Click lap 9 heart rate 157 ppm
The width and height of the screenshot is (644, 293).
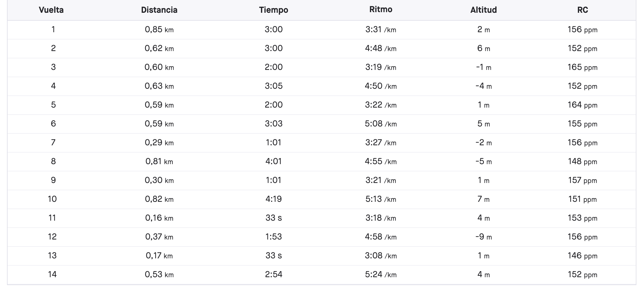[x=582, y=180]
